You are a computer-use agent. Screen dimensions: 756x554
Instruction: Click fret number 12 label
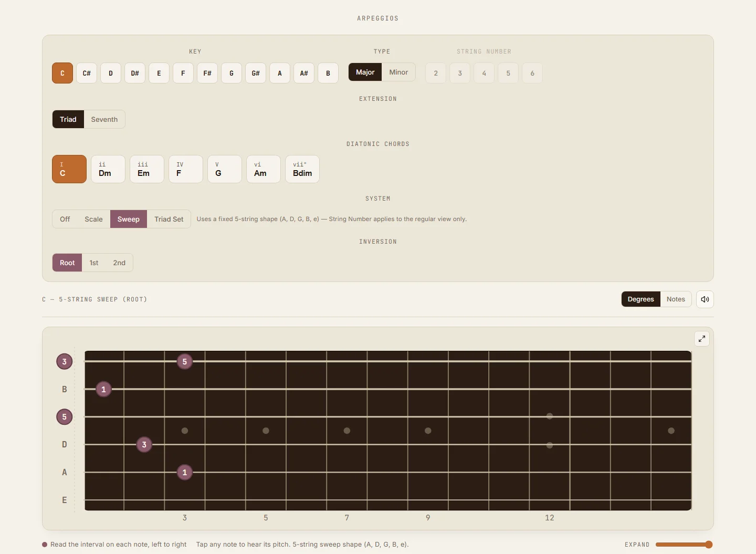coord(550,518)
